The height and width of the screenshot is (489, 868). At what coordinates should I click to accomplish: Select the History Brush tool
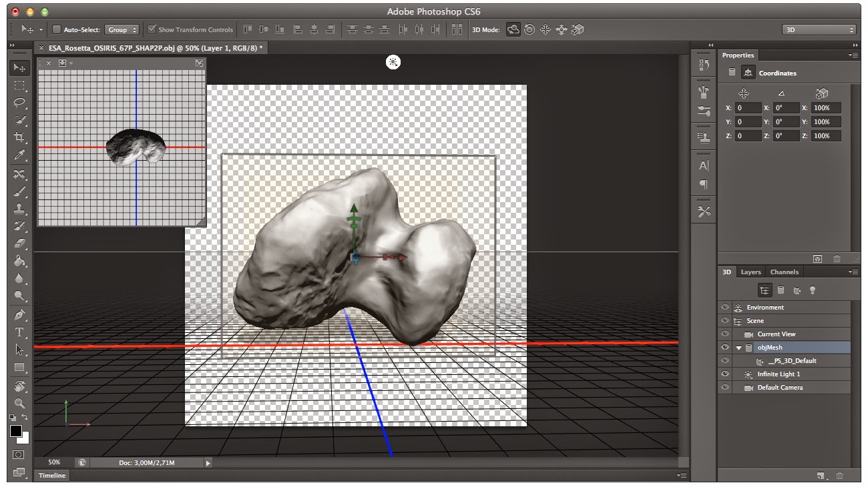(19, 227)
